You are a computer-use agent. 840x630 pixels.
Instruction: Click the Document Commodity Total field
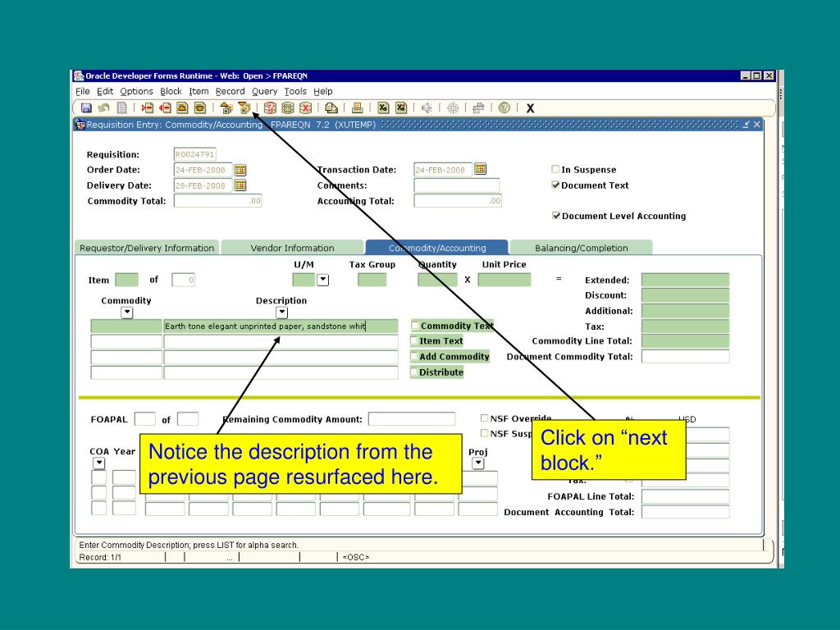[x=685, y=356]
